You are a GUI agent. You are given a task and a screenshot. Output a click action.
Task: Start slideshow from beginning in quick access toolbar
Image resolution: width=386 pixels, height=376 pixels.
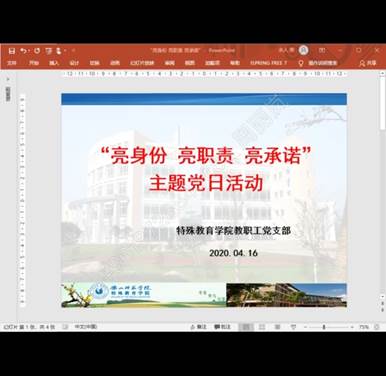pos(49,51)
